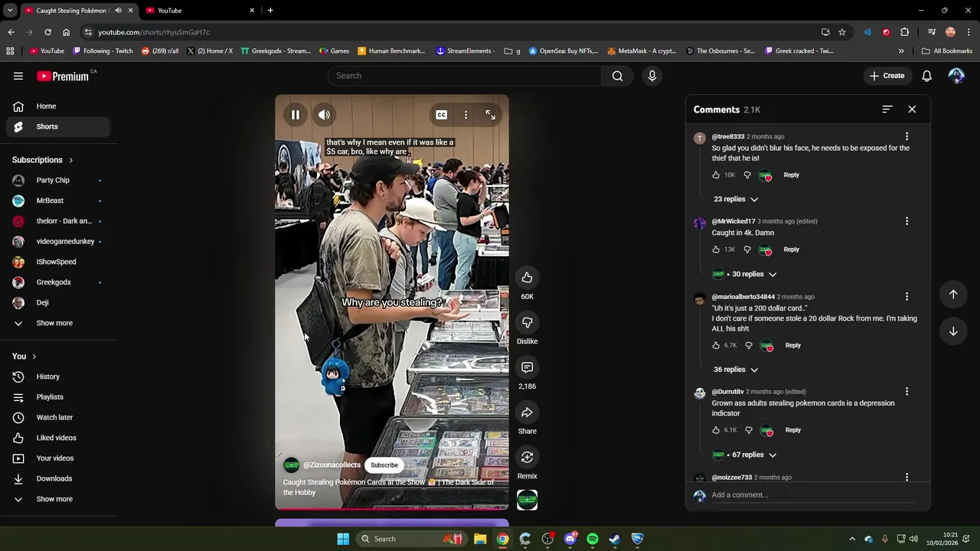The width and height of the screenshot is (980, 551).
Task: Open the MrBeast subscription
Action: (x=57, y=201)
